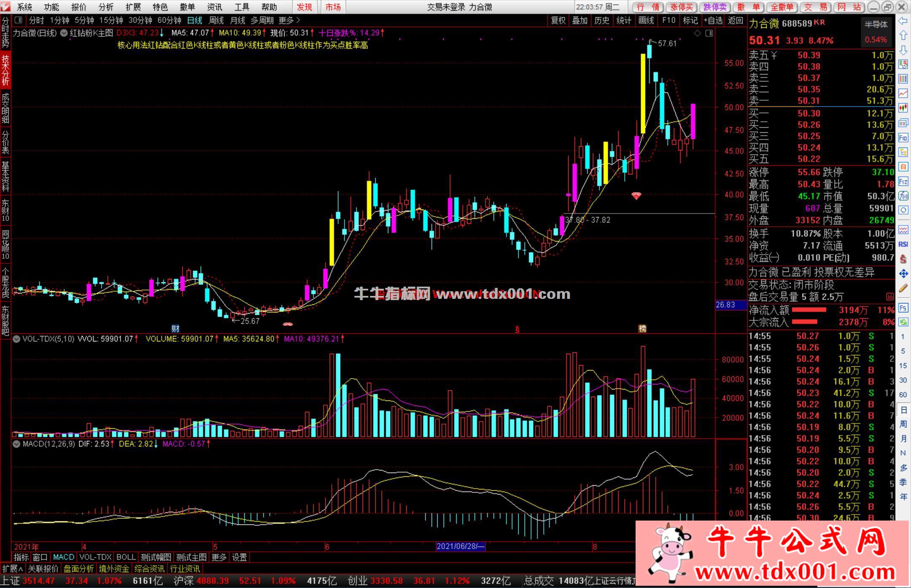
Task: Click the formula f(x) icon
Action: pyautogui.click(x=903, y=196)
